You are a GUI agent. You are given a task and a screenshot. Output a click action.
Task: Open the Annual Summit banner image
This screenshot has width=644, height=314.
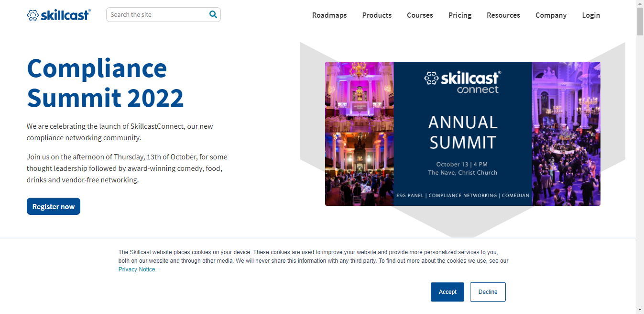463,134
